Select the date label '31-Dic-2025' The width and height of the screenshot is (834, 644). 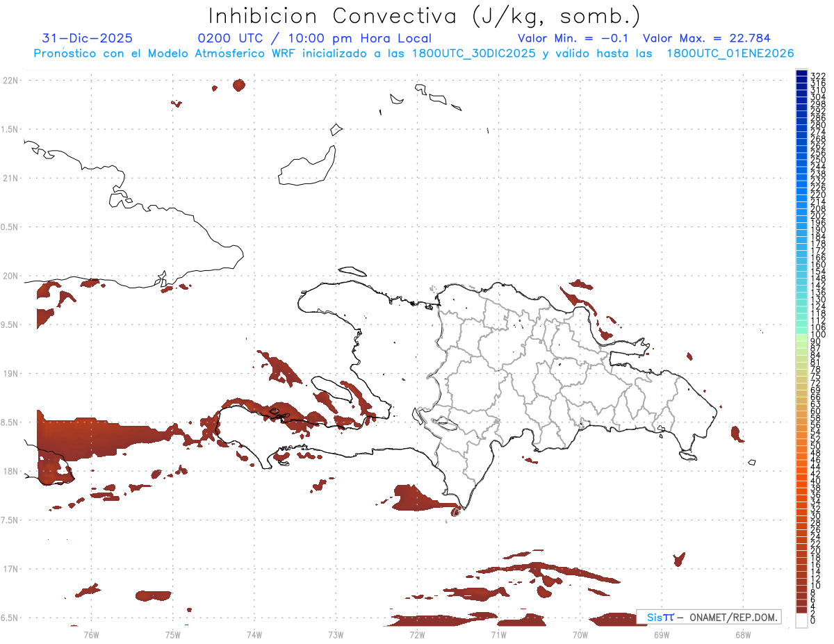pyautogui.click(x=88, y=39)
